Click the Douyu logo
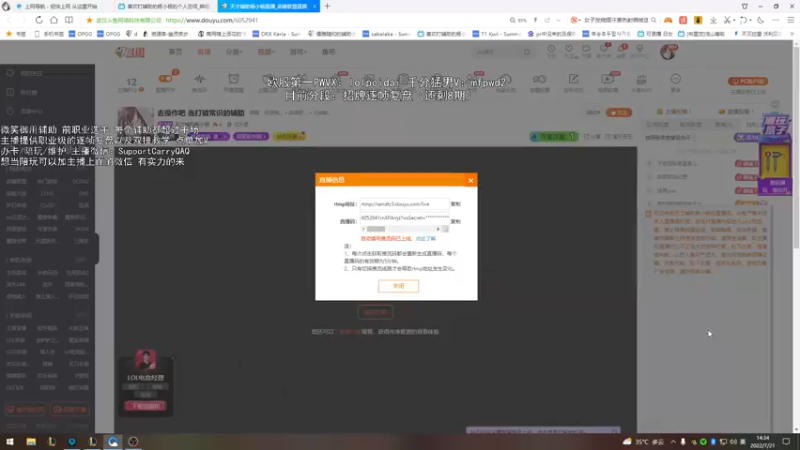800x450 pixels. coord(130,52)
